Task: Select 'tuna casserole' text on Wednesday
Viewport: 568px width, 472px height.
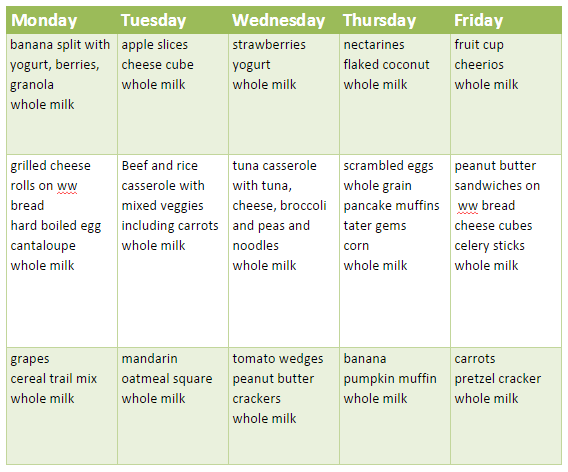Action: [275, 166]
